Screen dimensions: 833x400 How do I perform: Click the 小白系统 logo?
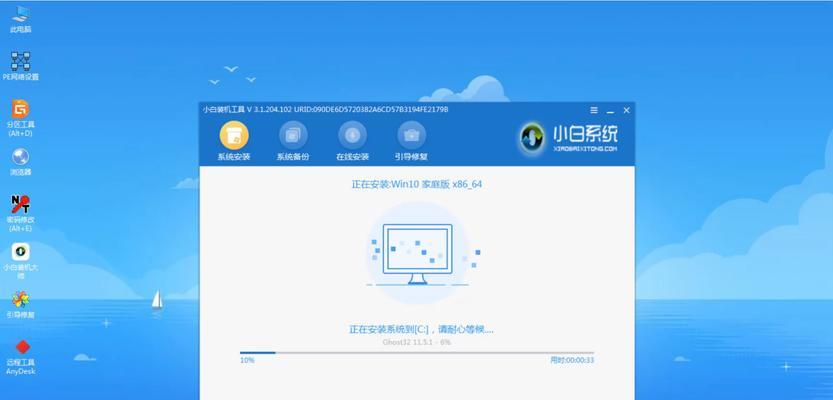pyautogui.click(x=568, y=138)
